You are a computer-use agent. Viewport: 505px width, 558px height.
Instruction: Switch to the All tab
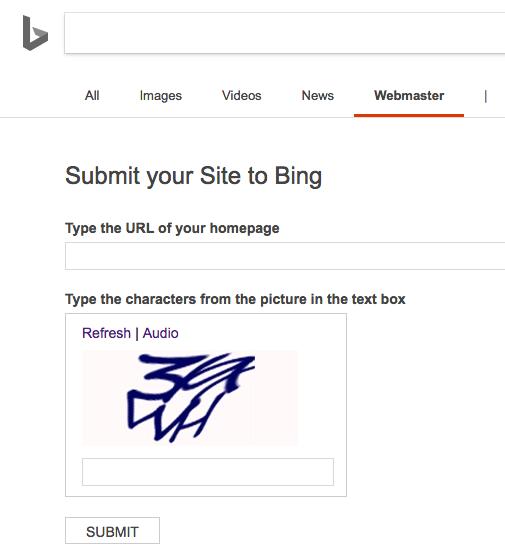click(92, 95)
